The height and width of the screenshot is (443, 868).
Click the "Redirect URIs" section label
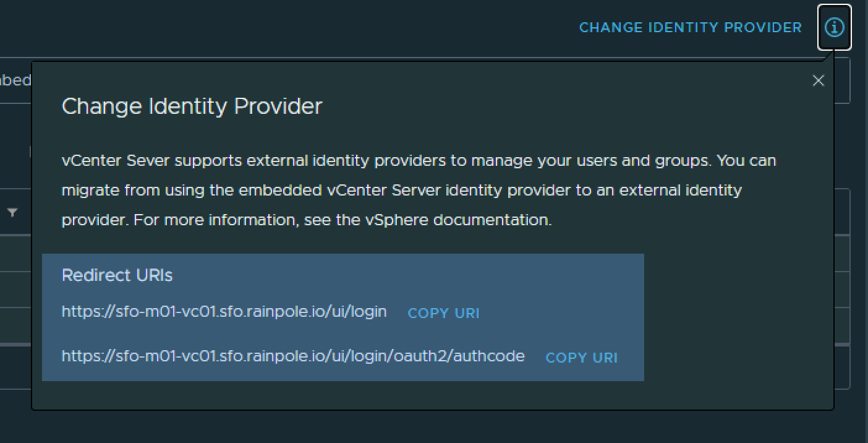(x=117, y=275)
